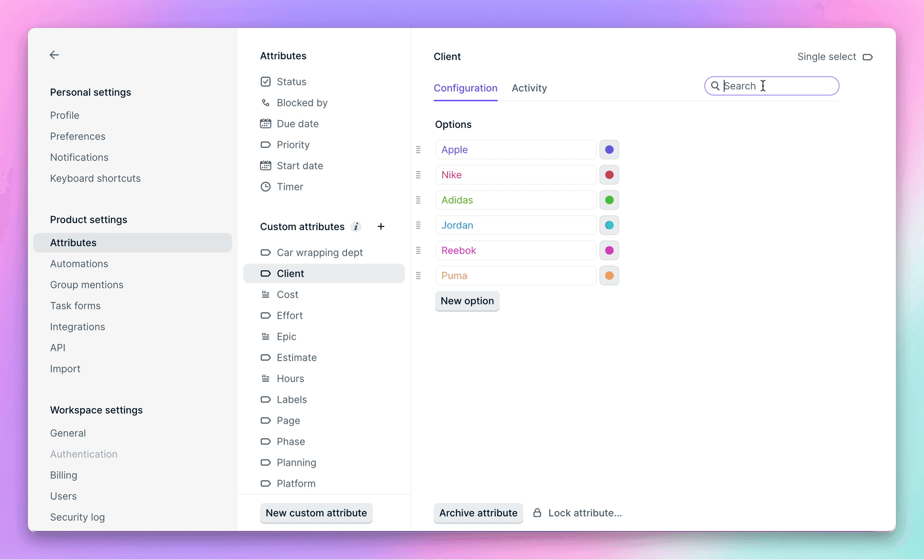Click the New option button
Image resolution: width=924 pixels, height=560 pixels.
pyautogui.click(x=467, y=301)
